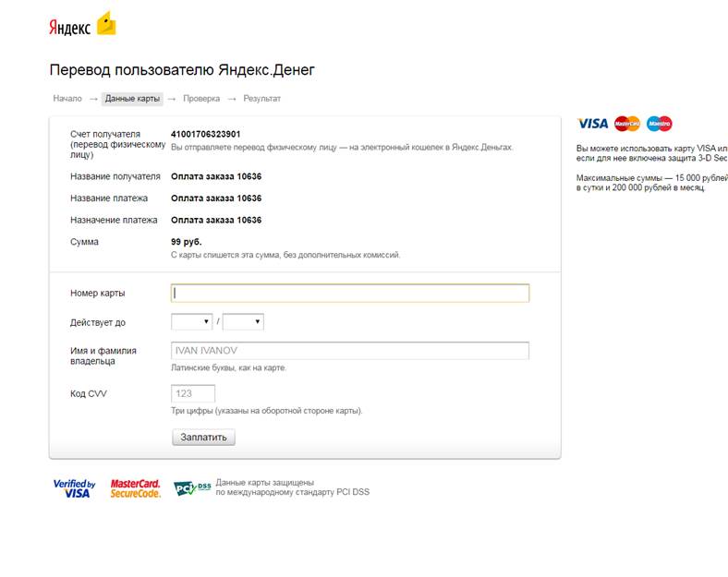Click the cardholder name field IVAN IVANOV
Screen dimensions: 728x577
point(350,350)
